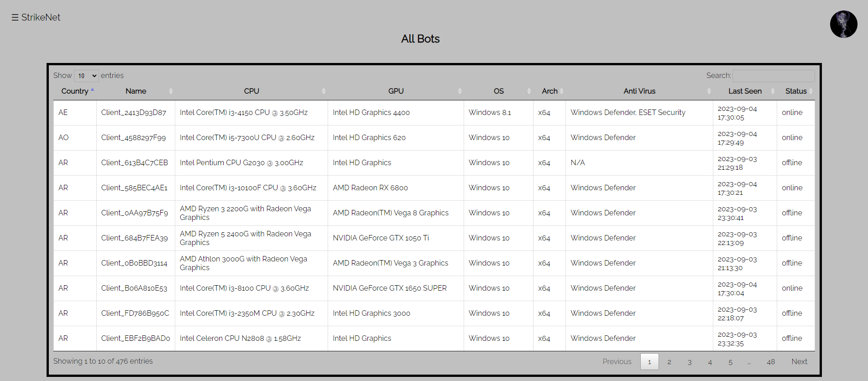Select Client_0AA97B75F9 name cell
This screenshot has width=868, height=381.
point(135,213)
